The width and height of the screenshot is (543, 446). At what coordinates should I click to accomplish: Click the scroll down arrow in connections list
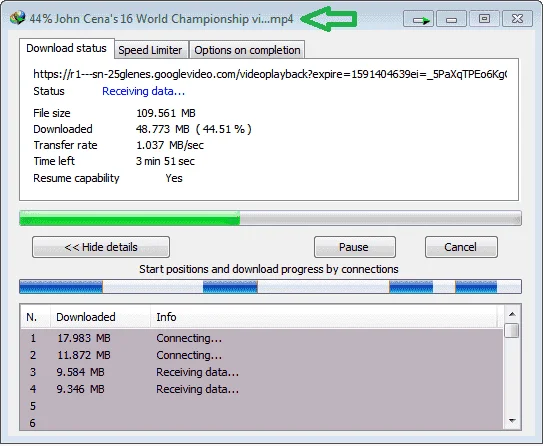click(513, 421)
